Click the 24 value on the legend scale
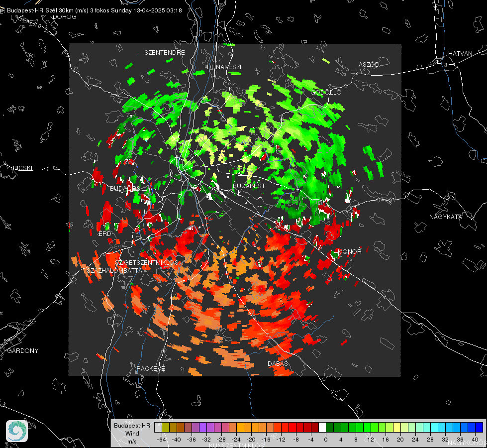 click(415, 440)
